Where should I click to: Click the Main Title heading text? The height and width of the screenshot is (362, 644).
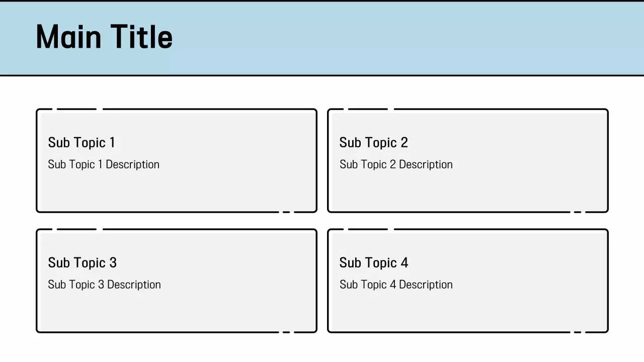[x=104, y=37]
